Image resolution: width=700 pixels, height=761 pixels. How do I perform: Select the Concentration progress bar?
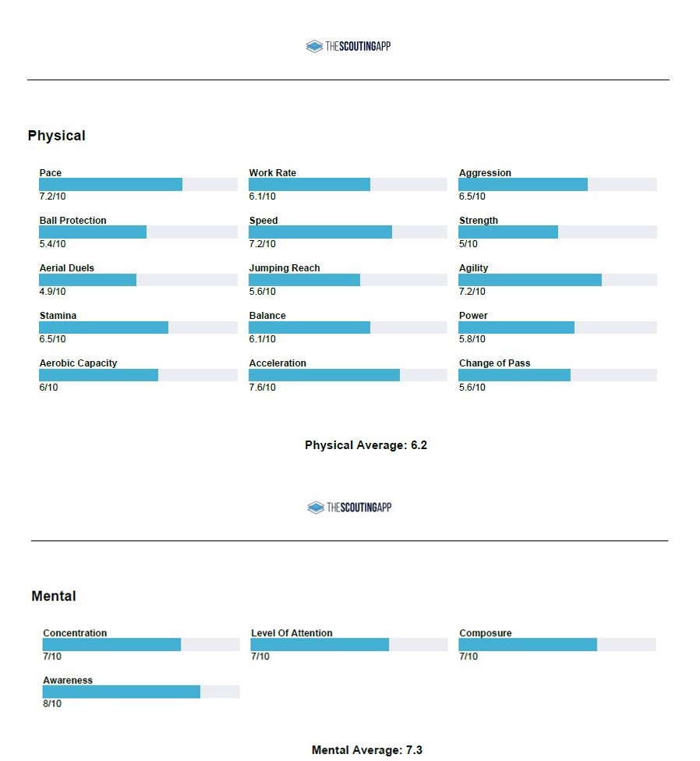(x=141, y=645)
